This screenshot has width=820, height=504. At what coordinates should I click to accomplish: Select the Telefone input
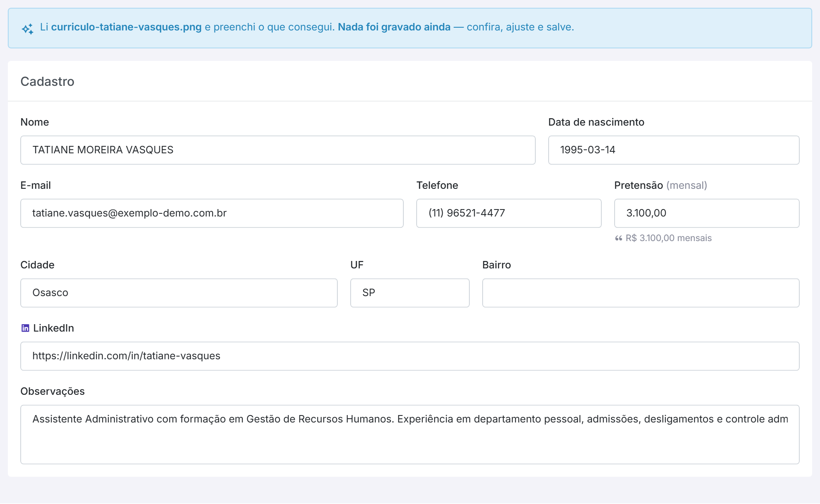[x=509, y=213]
